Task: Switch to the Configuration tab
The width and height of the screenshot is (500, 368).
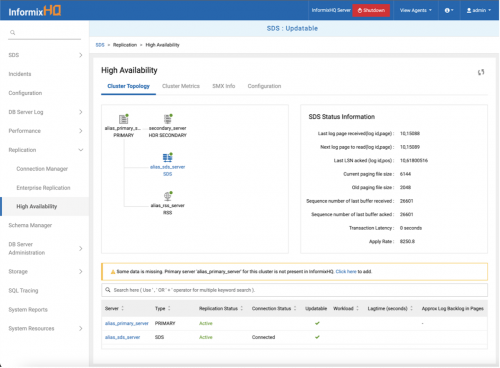Action: click(x=264, y=86)
